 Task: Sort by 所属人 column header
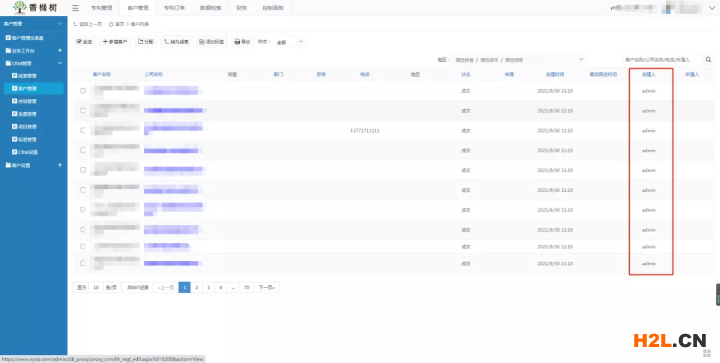tap(692, 74)
